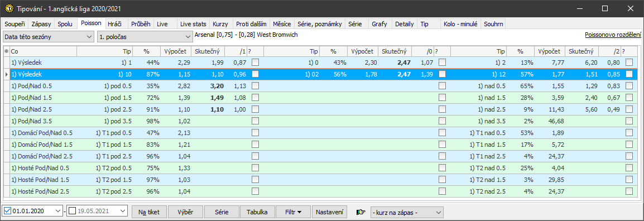
Task: Click the asterisk grid corner icon
Action: pos(6,51)
